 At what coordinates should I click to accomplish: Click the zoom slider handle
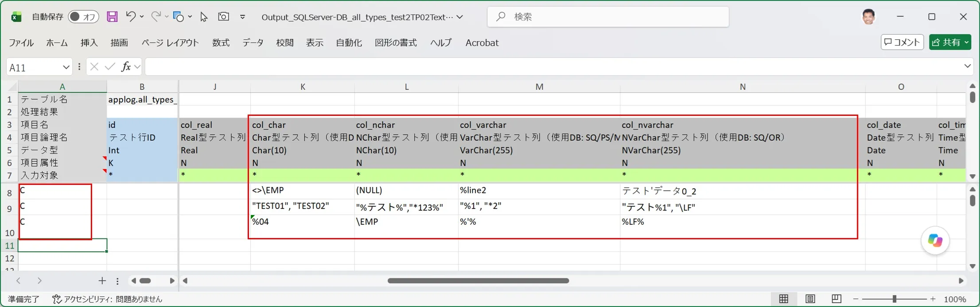coord(894,299)
